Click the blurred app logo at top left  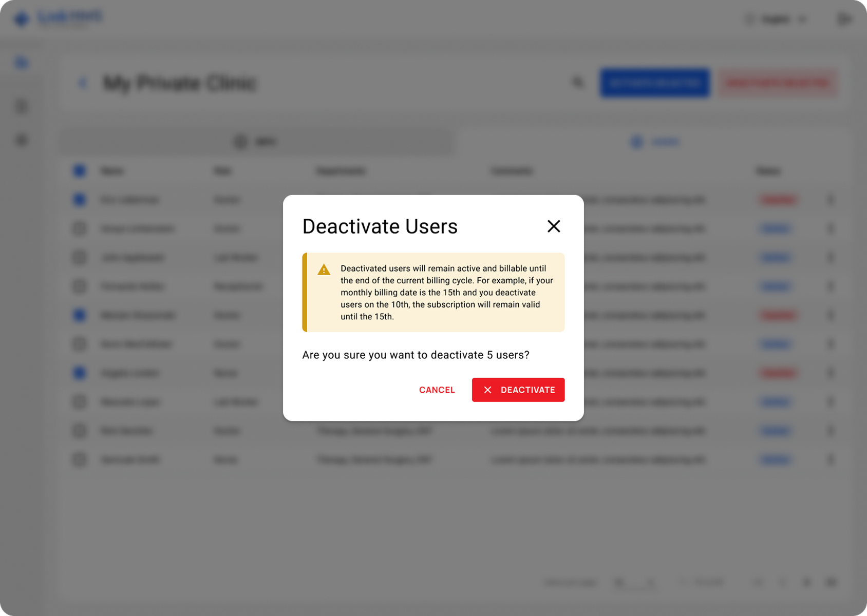pos(59,19)
